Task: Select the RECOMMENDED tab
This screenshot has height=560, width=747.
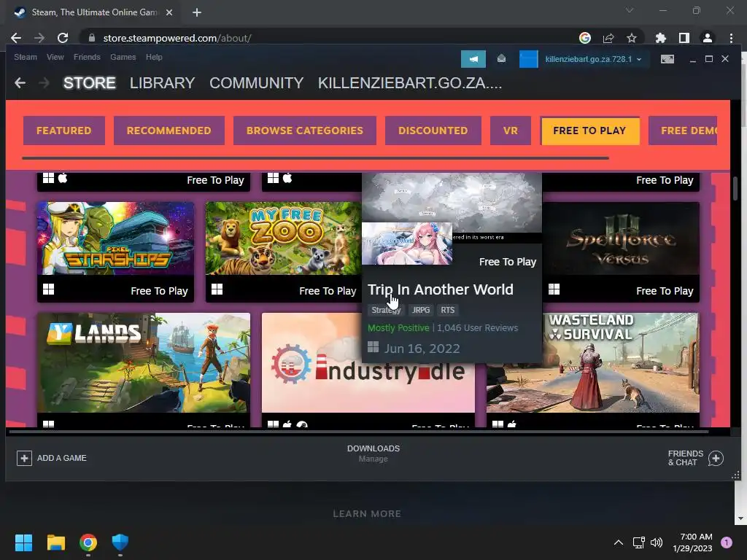Action: pyautogui.click(x=169, y=131)
